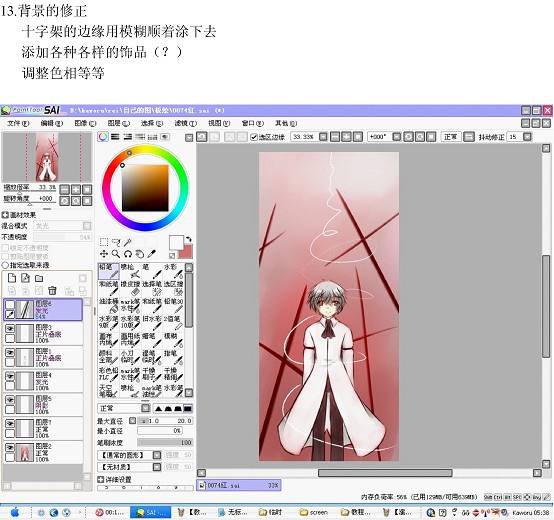Select the 铅笔 pencil brush

[109, 271]
